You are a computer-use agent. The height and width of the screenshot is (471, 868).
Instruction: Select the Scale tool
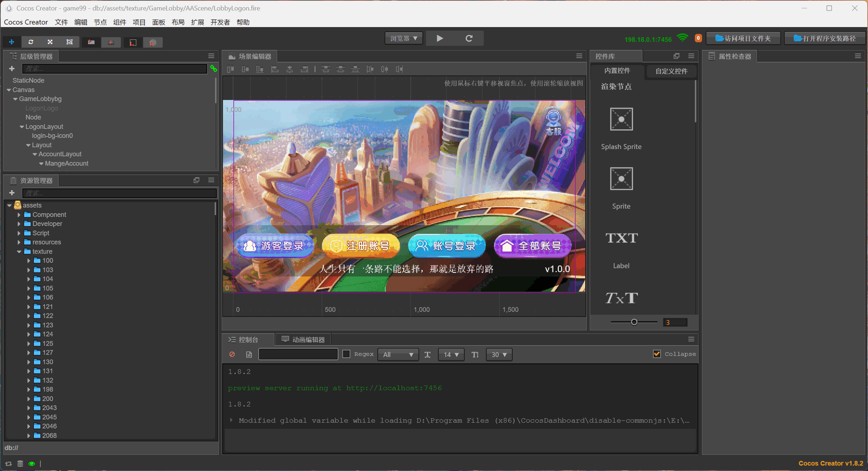click(50, 42)
